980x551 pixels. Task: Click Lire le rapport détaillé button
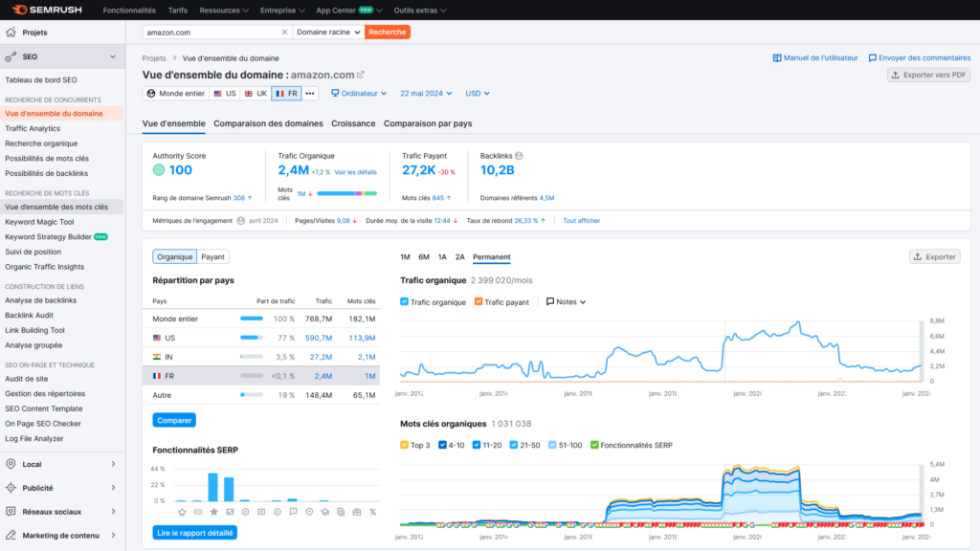pyautogui.click(x=195, y=533)
